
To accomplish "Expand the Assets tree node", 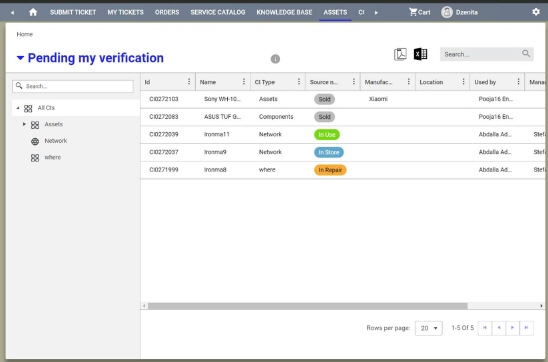I will 24,124.
